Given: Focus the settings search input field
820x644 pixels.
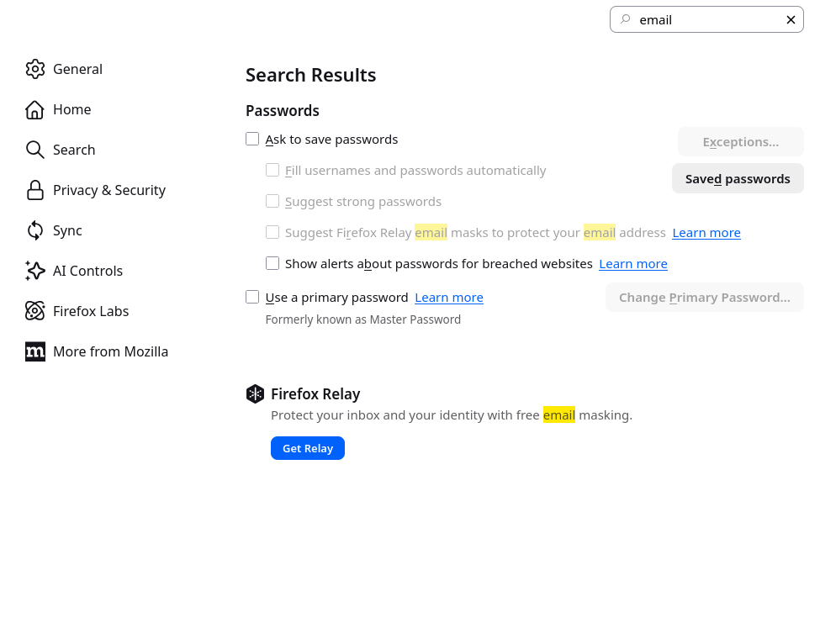Looking at the screenshot, I should (706, 20).
